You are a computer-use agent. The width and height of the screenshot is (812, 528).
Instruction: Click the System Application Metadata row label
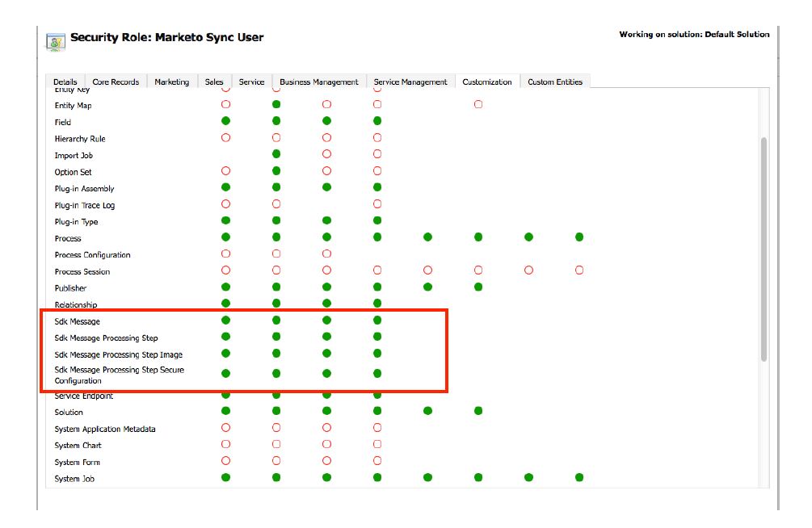click(x=105, y=429)
